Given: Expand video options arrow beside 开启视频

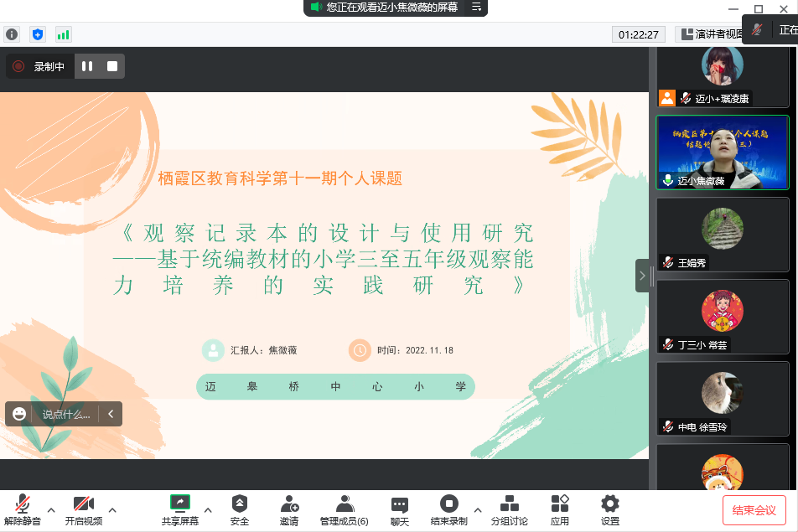Looking at the screenshot, I should coord(112,509).
